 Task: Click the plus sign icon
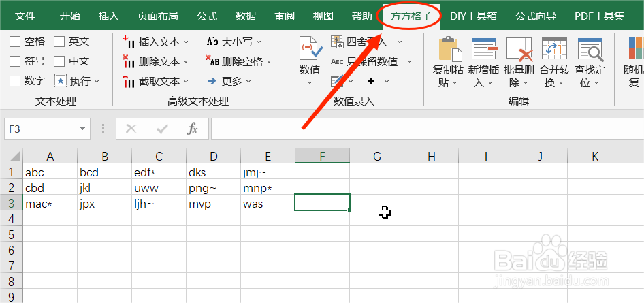point(371,81)
